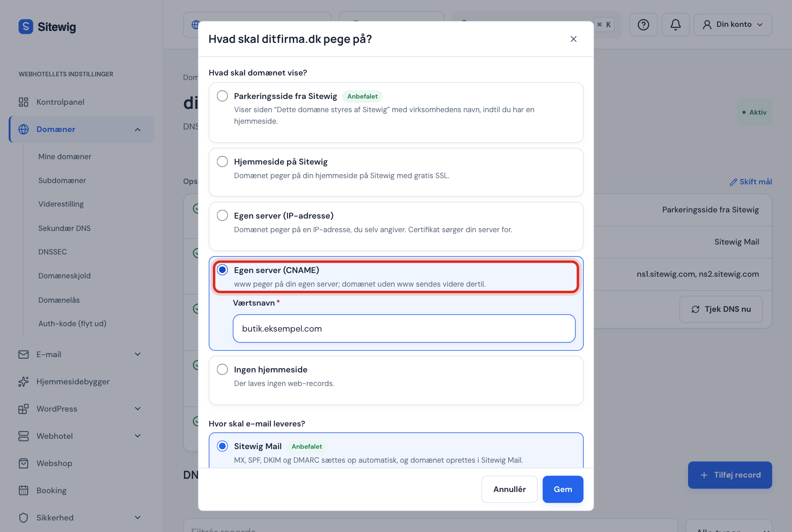
Task: Select Sitewig Mail radio option
Action: pyautogui.click(x=222, y=446)
